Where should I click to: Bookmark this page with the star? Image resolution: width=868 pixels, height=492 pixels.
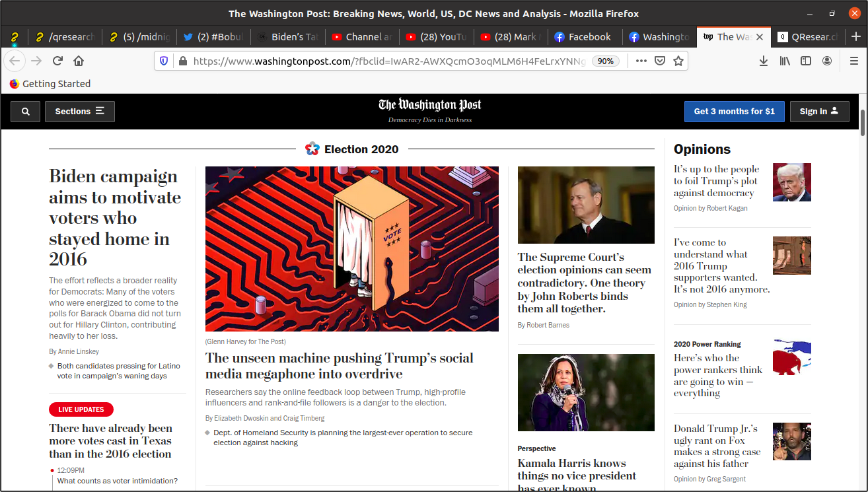tap(678, 61)
